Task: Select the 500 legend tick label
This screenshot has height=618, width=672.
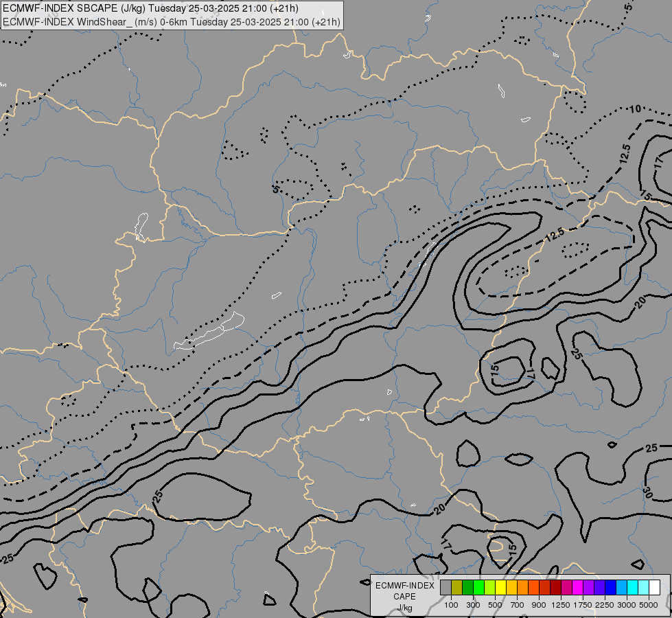Action: tap(495, 605)
